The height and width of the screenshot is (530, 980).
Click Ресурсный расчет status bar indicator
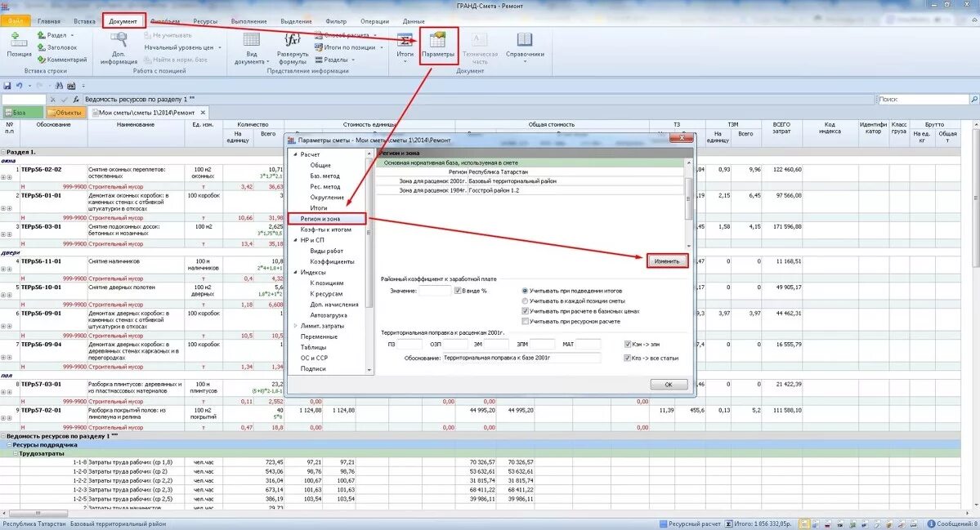(x=690, y=523)
